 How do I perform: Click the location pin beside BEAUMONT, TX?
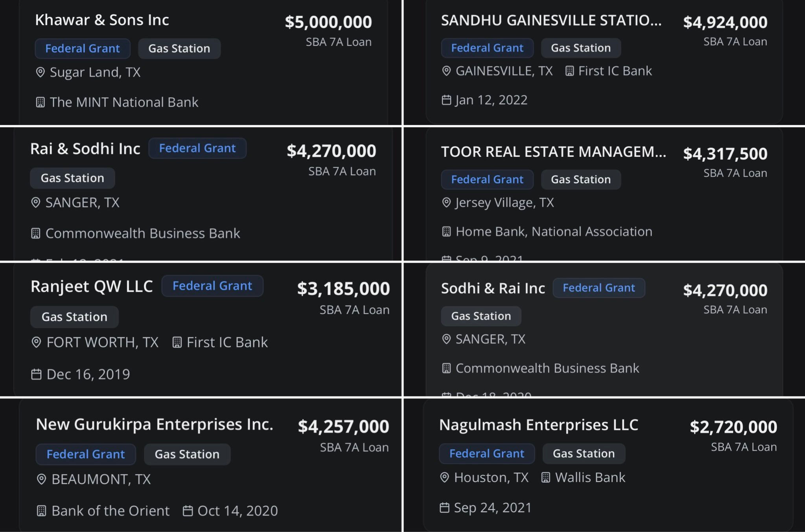(41, 479)
